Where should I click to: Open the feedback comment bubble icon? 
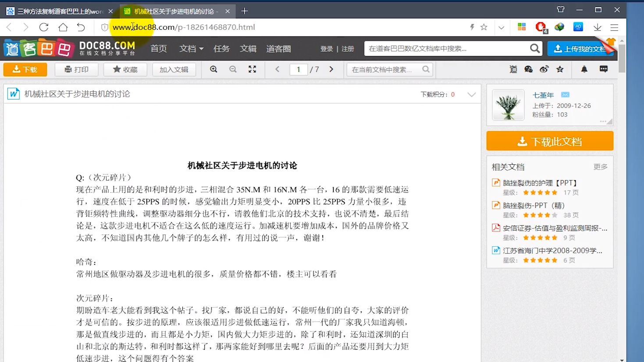(x=604, y=69)
